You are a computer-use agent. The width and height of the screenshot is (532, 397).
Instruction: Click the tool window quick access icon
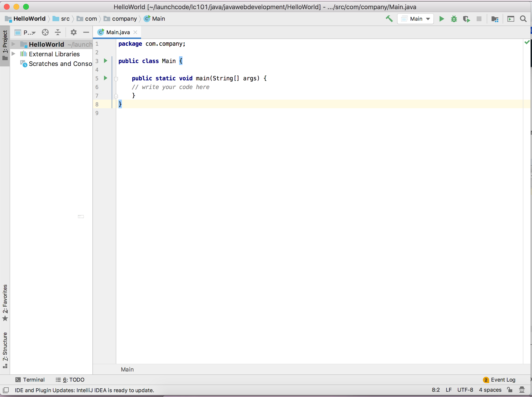(6, 390)
